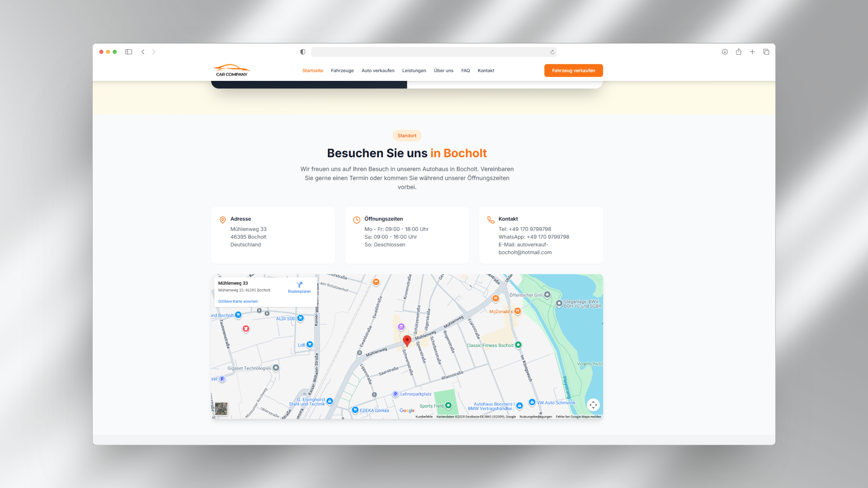This screenshot has width=868, height=488.
Task: Open the Fahrzeuge menu item
Action: click(x=342, y=70)
